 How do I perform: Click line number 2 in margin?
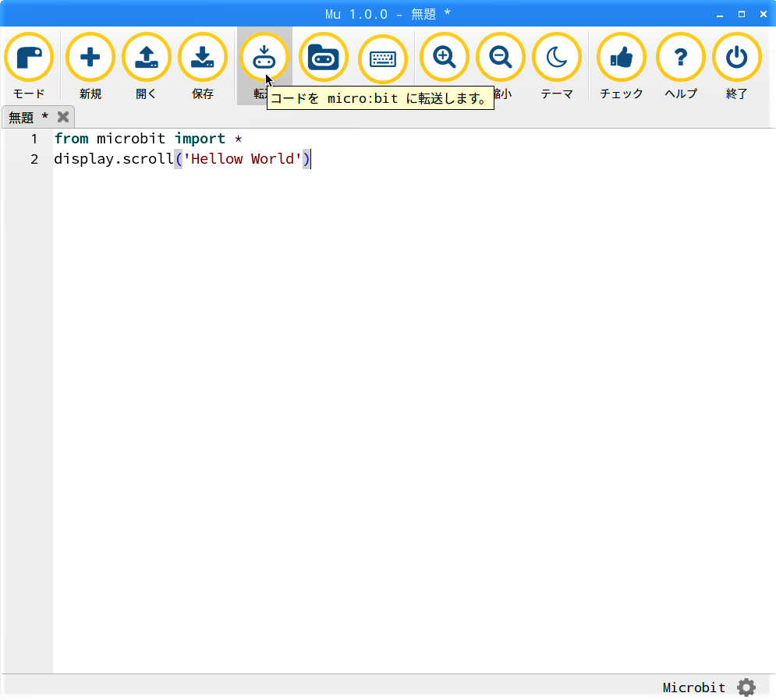click(x=34, y=159)
